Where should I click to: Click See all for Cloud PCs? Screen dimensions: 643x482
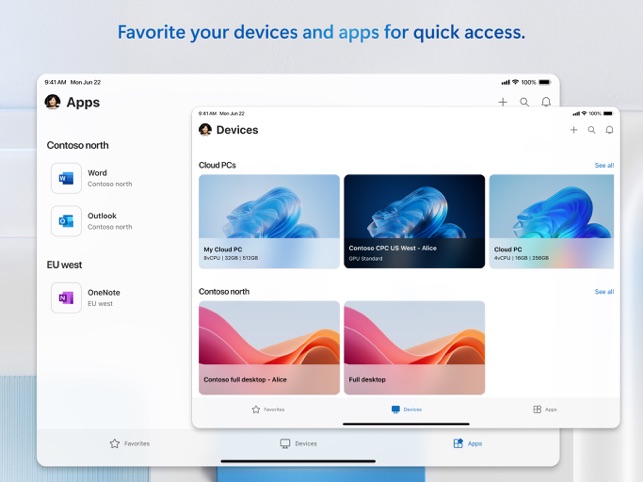604,165
